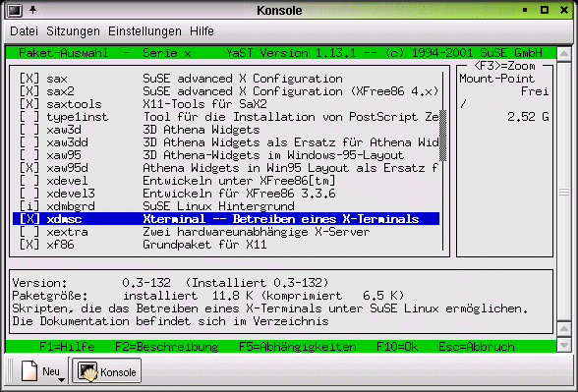Click the 'Paketgröße:' line in details
This screenshot has width=578, height=392.
click(x=208, y=296)
